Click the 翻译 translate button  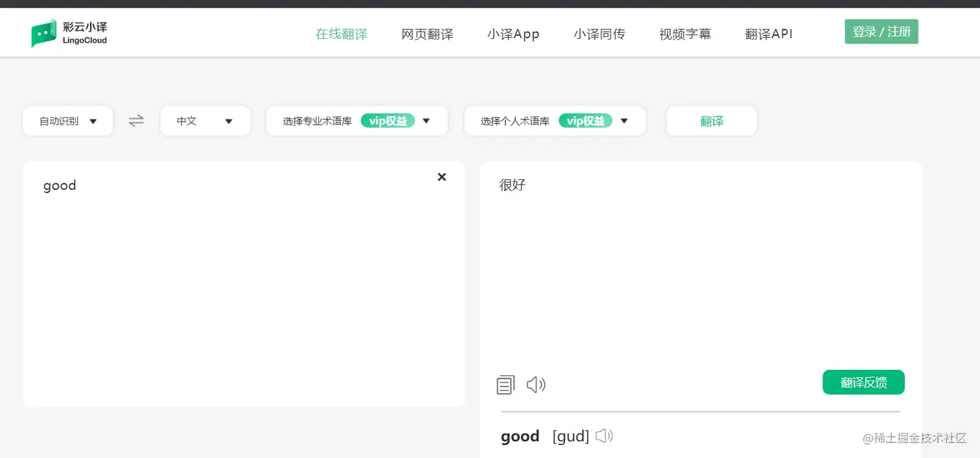(712, 121)
